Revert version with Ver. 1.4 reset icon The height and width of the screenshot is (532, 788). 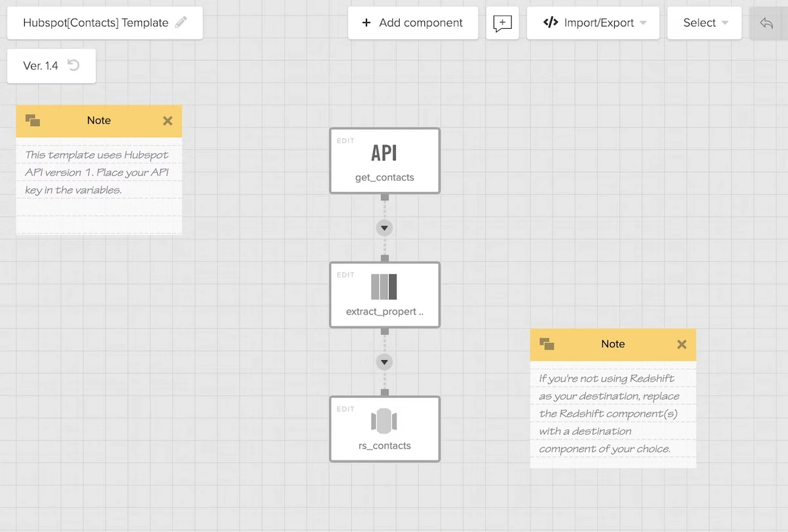tap(74, 65)
